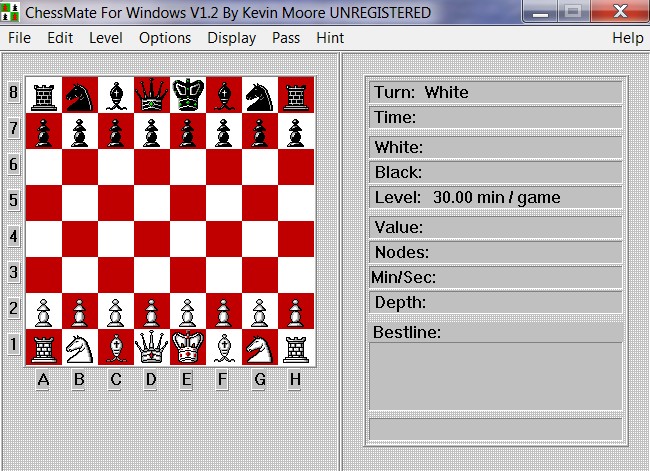Open the Edit menu
650x471 pixels.
pyautogui.click(x=60, y=38)
